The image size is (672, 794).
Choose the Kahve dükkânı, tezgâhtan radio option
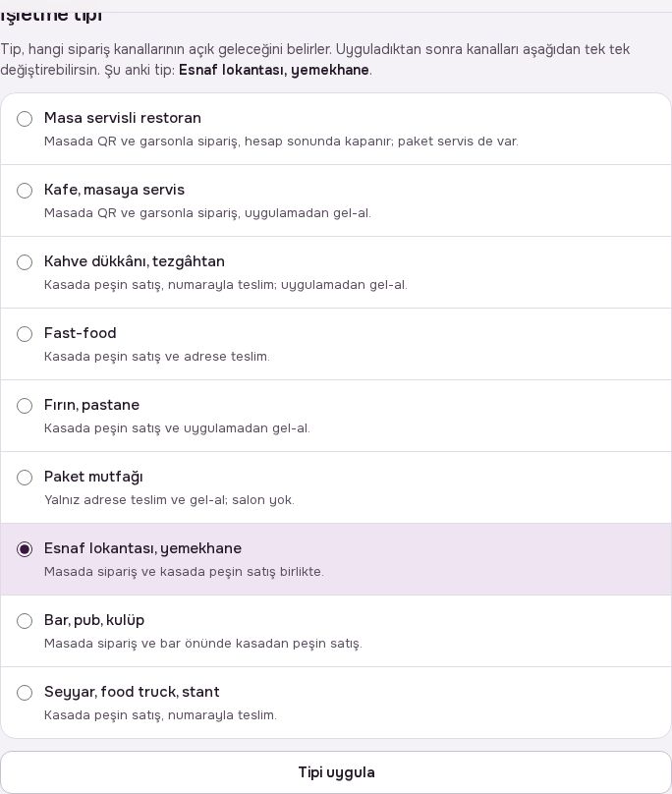coord(25,262)
